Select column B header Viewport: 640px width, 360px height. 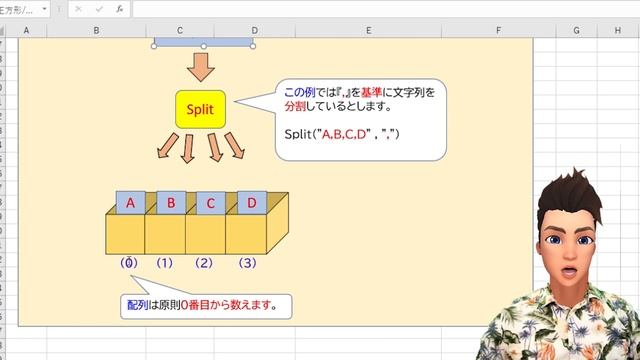click(96, 30)
